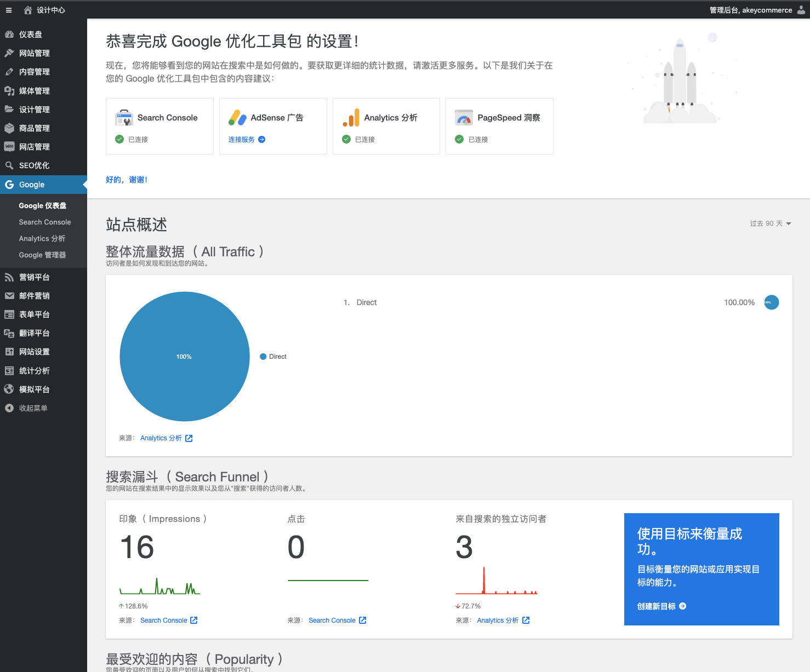Click the 仪表盘 dashboard gauge icon

9,35
